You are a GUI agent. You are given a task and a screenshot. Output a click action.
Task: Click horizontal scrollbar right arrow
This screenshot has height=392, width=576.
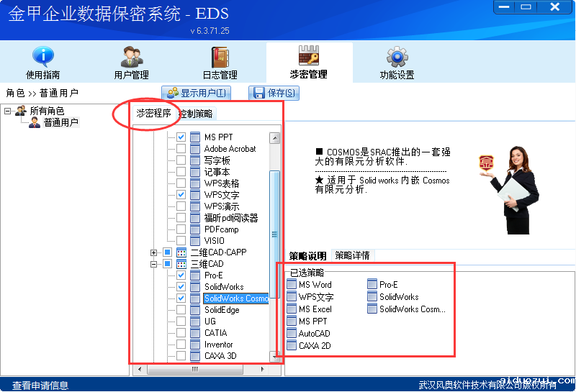(x=262, y=369)
